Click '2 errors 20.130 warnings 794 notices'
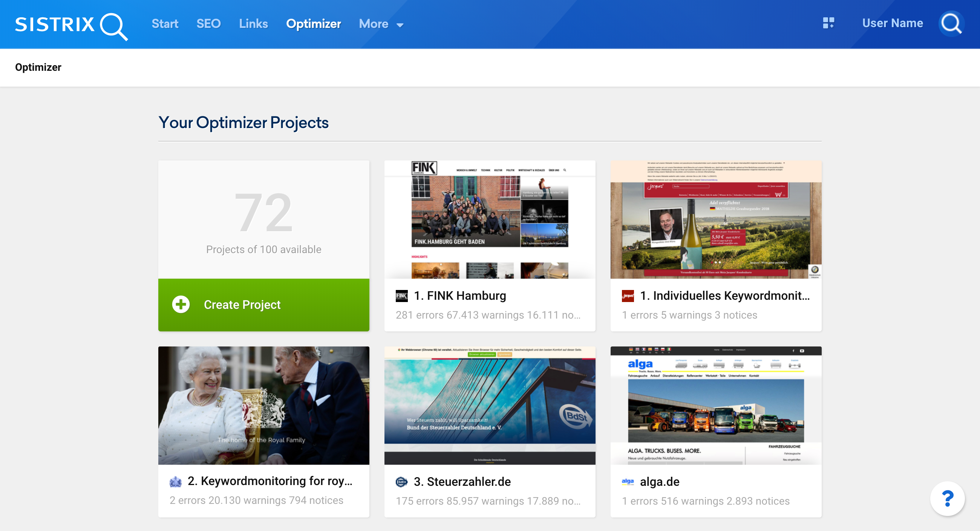The image size is (980, 531). 256,500
